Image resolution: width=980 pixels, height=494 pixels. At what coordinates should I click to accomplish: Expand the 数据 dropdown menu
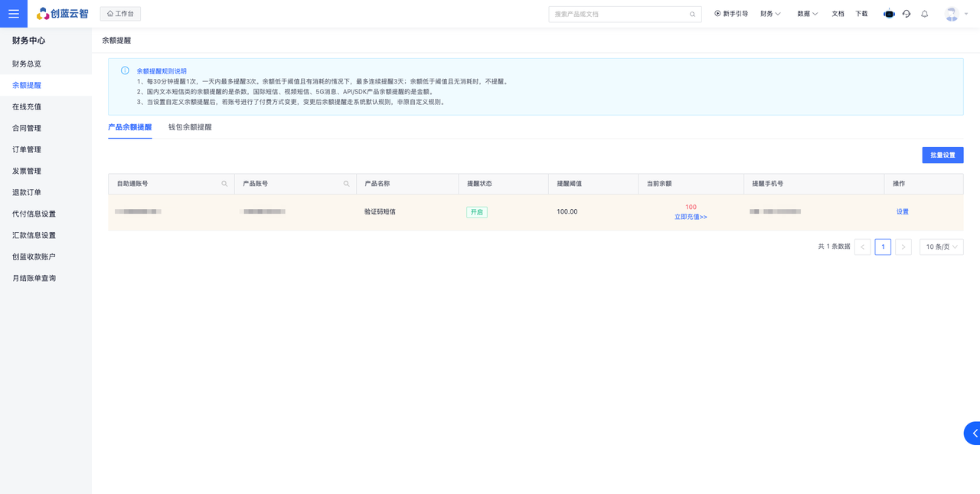tap(807, 14)
